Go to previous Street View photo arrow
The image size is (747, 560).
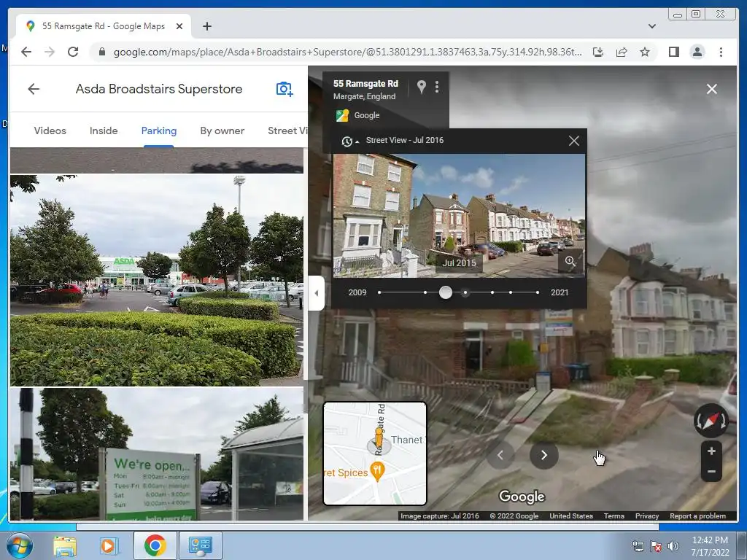click(500, 455)
